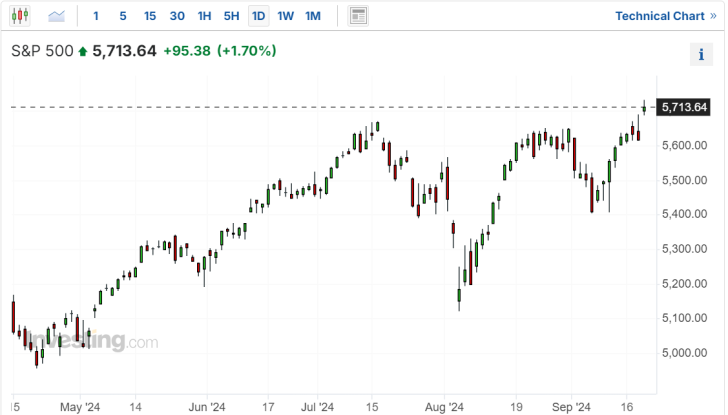728x415 pixels.
Task: Select the 1 minute interval
Action: [x=96, y=16]
